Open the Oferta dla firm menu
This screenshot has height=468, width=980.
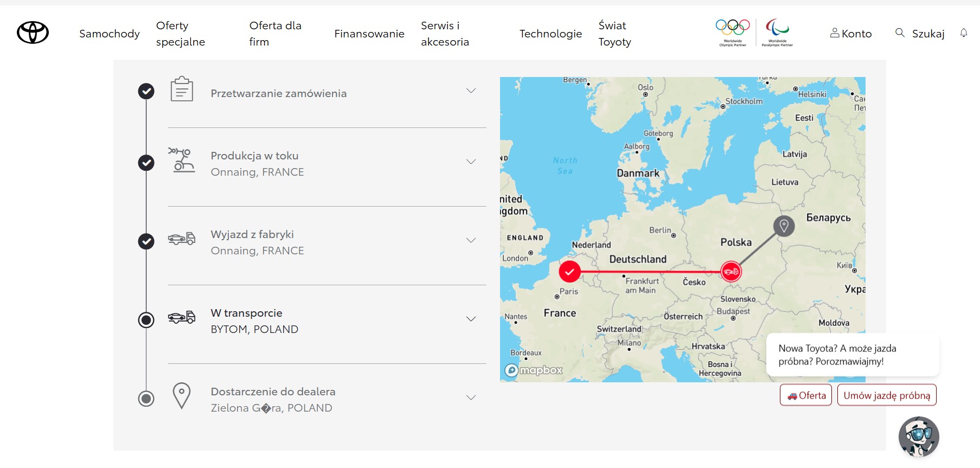pos(276,34)
